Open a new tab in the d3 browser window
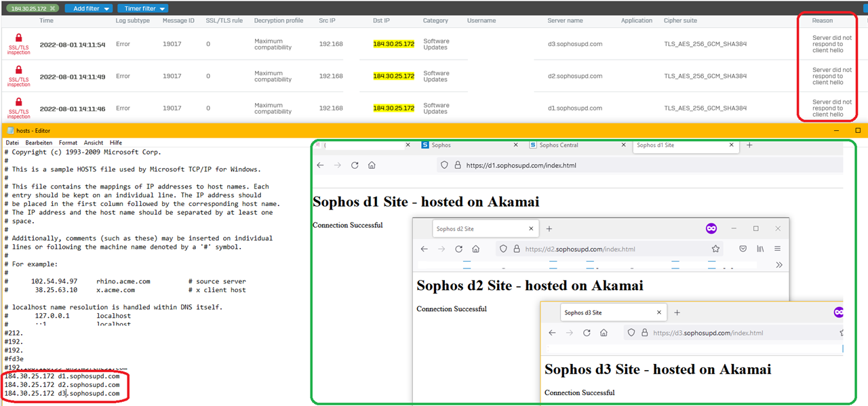The height and width of the screenshot is (406, 868). 677,312
